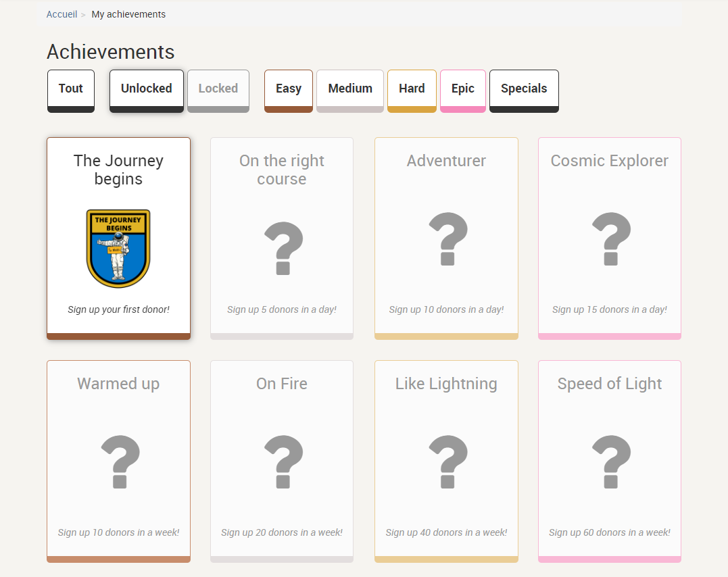Click the Adventurer card title
Viewport: 728px width, 577px height.
point(446,161)
